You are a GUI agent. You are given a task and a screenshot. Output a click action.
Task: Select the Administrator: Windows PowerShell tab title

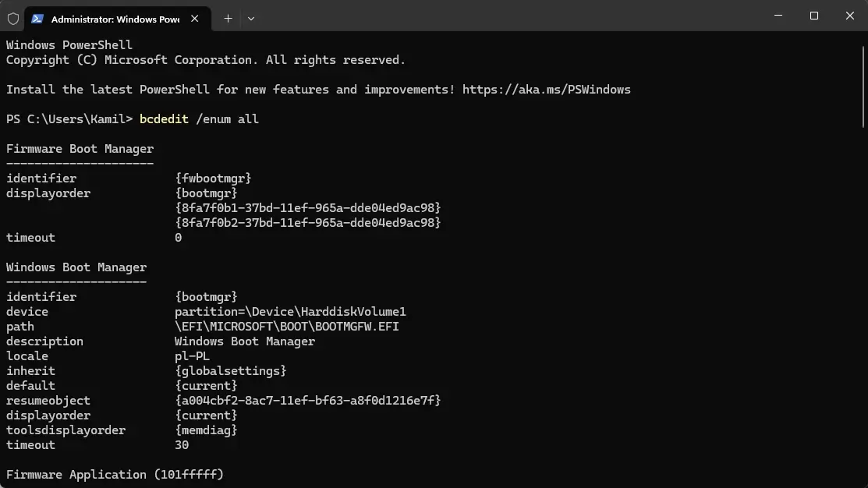click(115, 19)
